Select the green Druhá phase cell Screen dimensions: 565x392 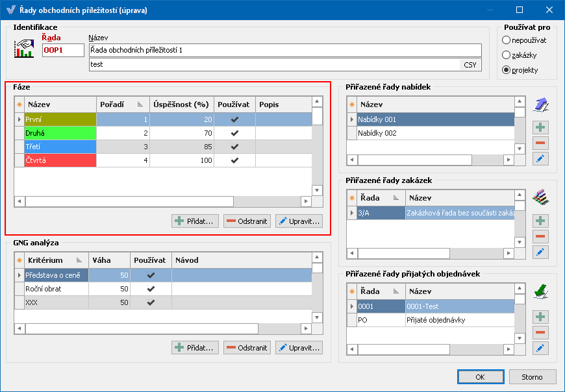[x=60, y=133]
